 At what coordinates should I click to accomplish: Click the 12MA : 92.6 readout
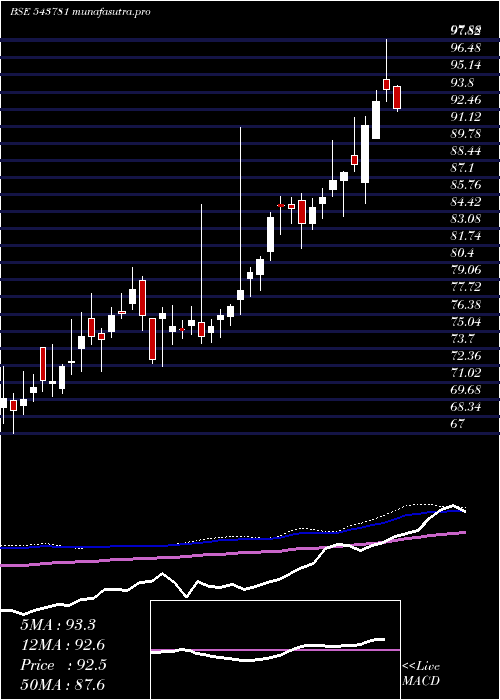63,645
